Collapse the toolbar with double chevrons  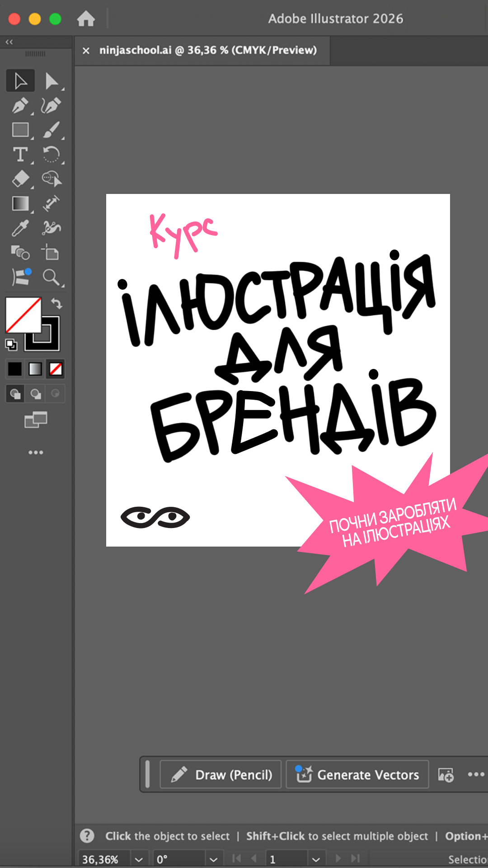pyautogui.click(x=9, y=42)
